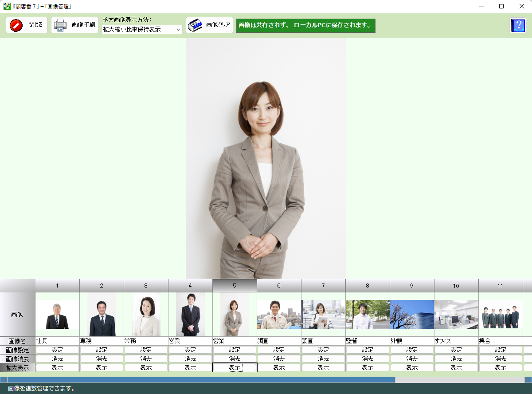
Task: Select the 外観 building thumbnail
Action: point(412,315)
